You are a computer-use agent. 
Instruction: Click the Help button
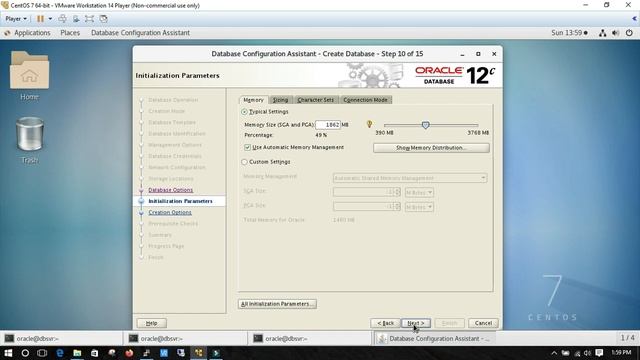point(151,323)
